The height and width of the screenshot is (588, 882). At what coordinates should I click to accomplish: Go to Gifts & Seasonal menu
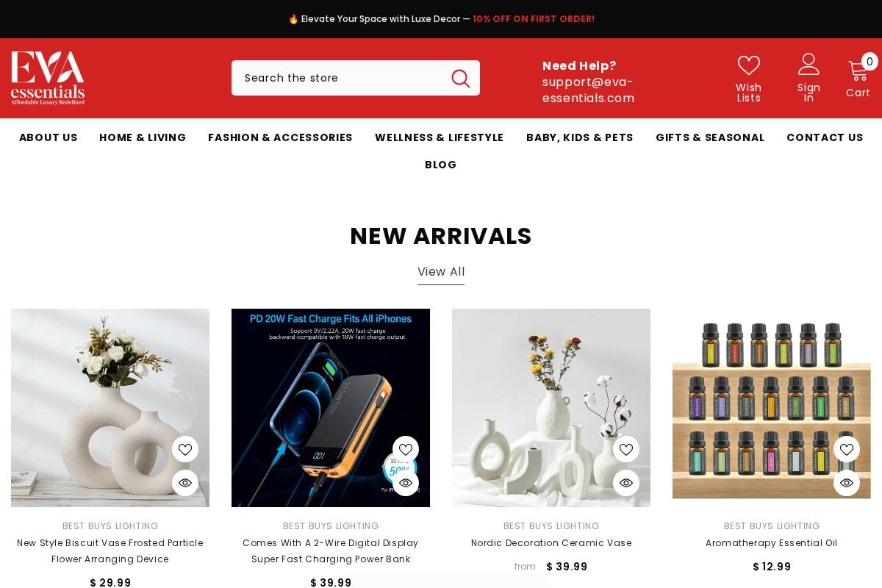710,137
